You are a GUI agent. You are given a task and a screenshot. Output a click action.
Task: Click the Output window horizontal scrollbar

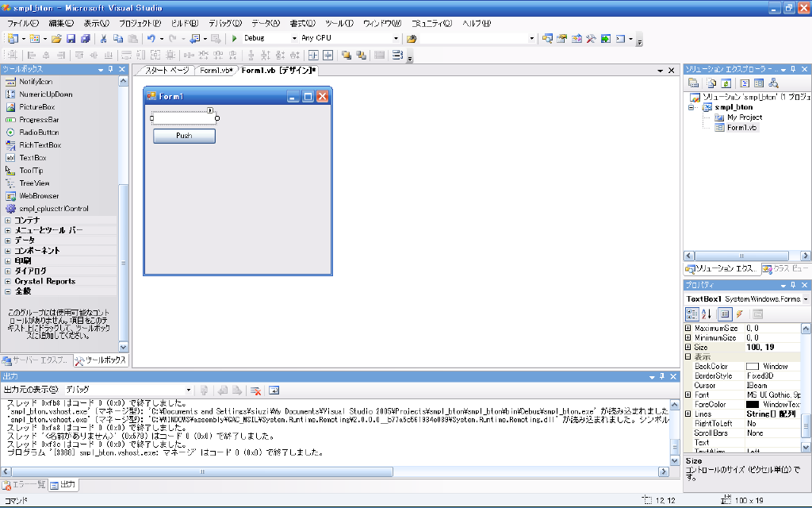tap(202, 471)
